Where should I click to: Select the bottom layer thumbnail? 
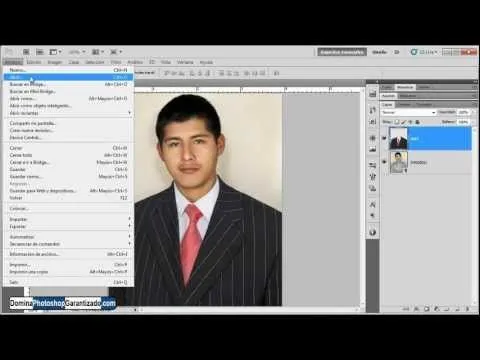[x=399, y=162]
